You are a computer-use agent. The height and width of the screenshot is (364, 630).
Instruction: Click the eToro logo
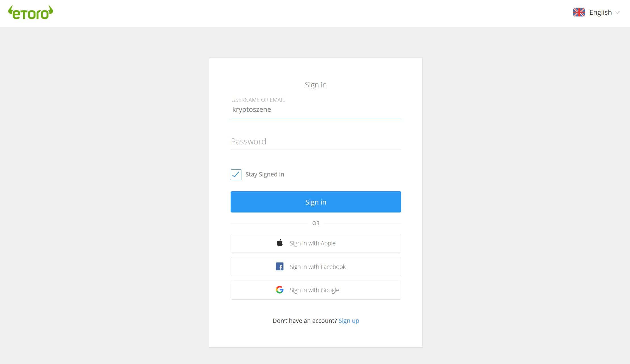[x=31, y=13]
